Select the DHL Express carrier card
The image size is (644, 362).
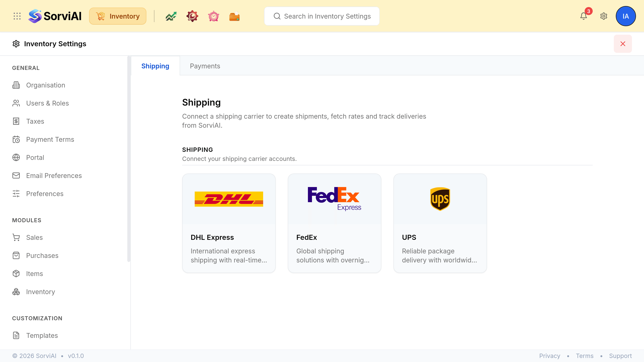[229, 223]
